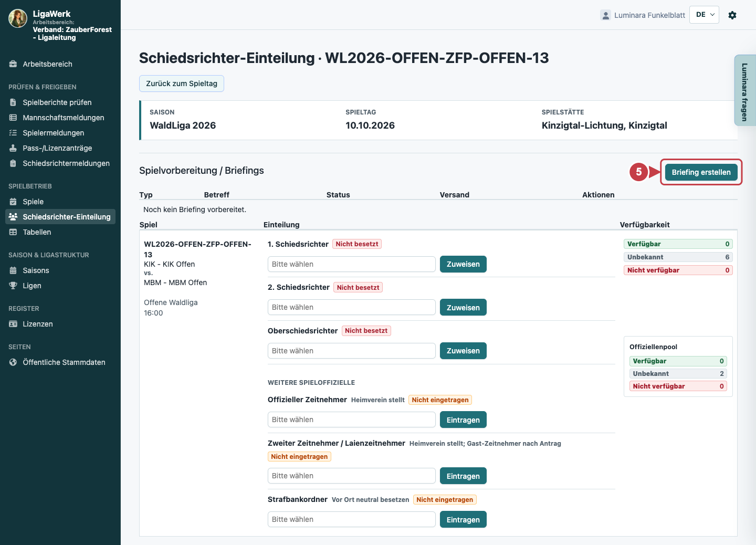The width and height of the screenshot is (756, 545).
Task: Click the Spielberichte prüfen document icon
Action: pos(13,102)
